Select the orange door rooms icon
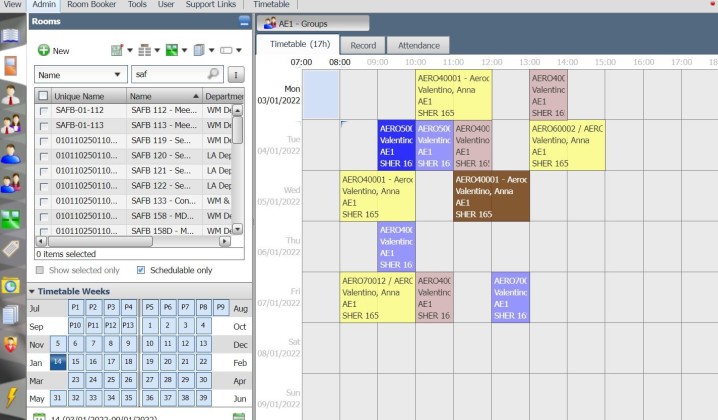Image resolution: width=718 pixels, height=420 pixels. pos(11,67)
